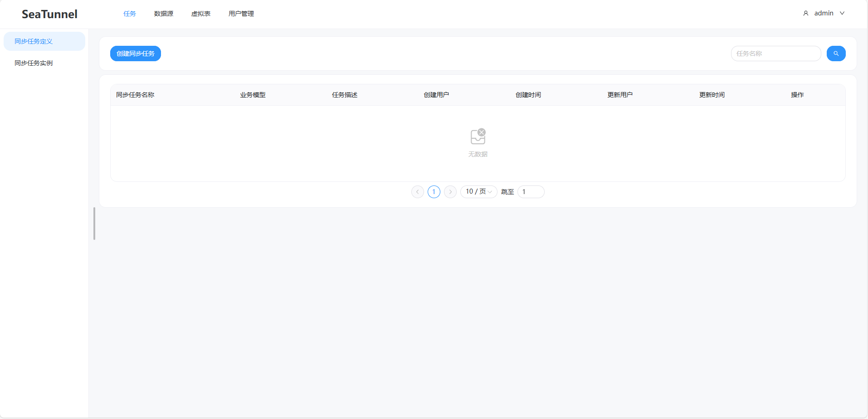Open the 数据源 top menu

[x=164, y=14]
